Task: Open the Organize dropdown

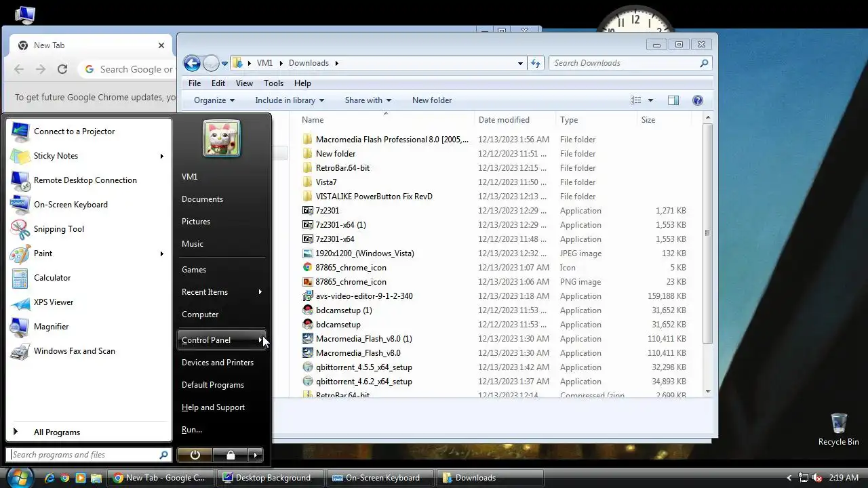Action: [x=214, y=100]
